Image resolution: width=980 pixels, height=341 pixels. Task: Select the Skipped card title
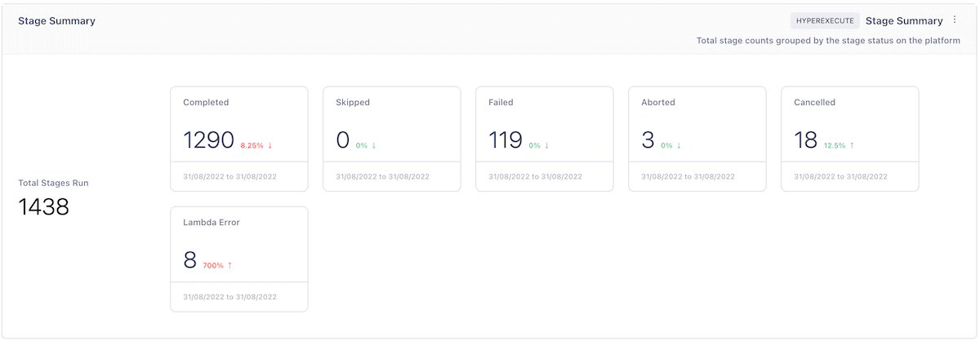[x=353, y=103]
